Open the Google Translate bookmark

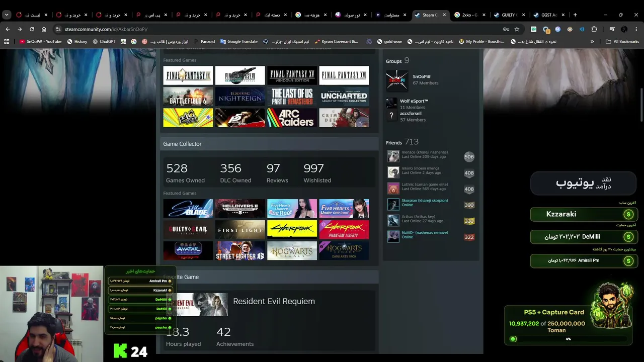tap(238, 42)
